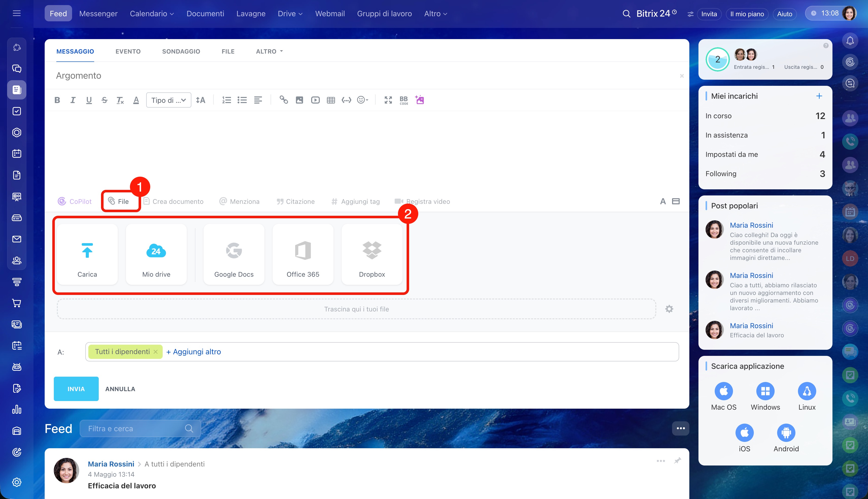The height and width of the screenshot is (499, 868).
Task: Toggle bold text formatting
Action: pos(57,100)
